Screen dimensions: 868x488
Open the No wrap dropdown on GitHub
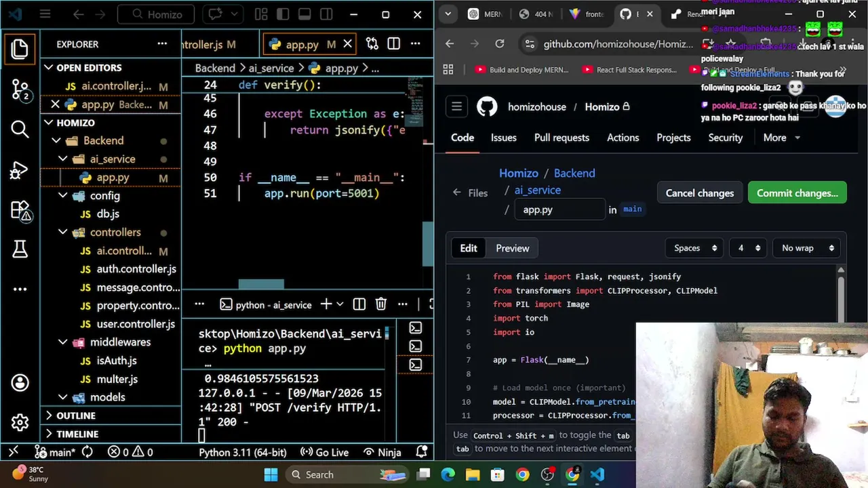click(x=807, y=248)
